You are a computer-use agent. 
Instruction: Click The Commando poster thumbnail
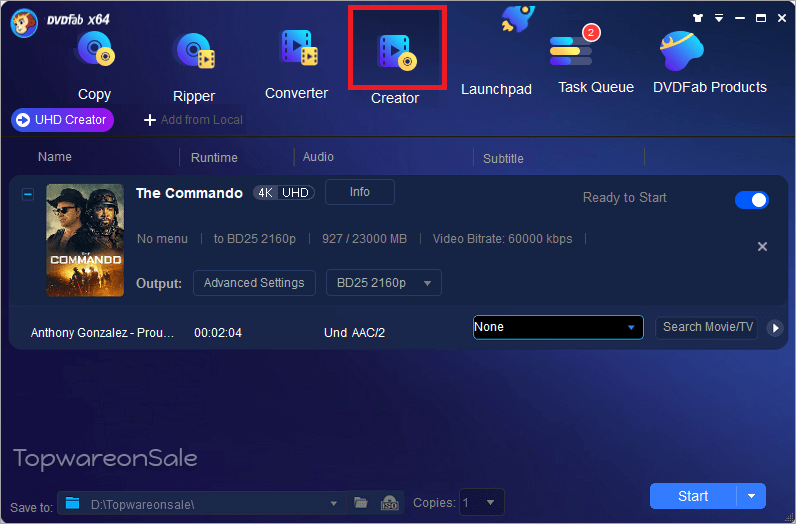85,240
